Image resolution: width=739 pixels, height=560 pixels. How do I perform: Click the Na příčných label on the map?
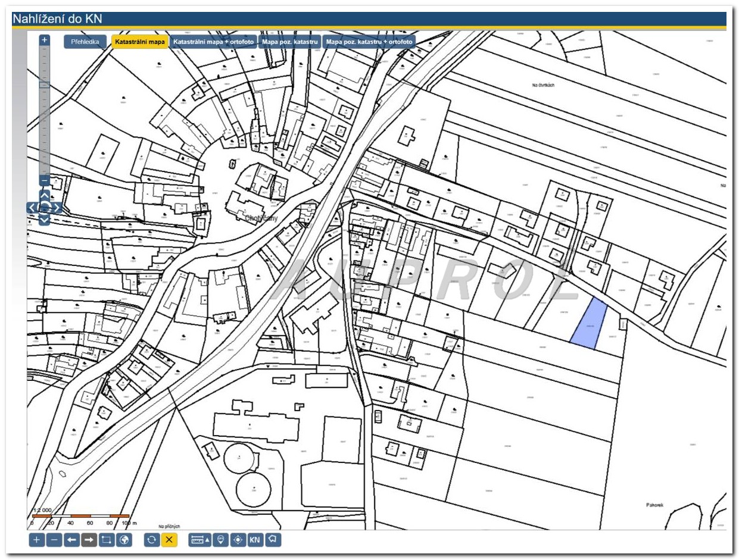(169, 527)
